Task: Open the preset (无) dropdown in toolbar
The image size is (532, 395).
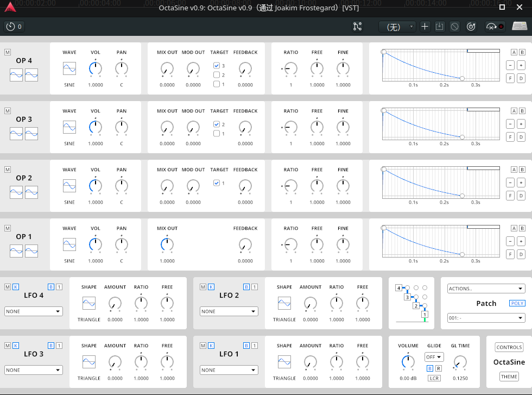Action: (397, 27)
